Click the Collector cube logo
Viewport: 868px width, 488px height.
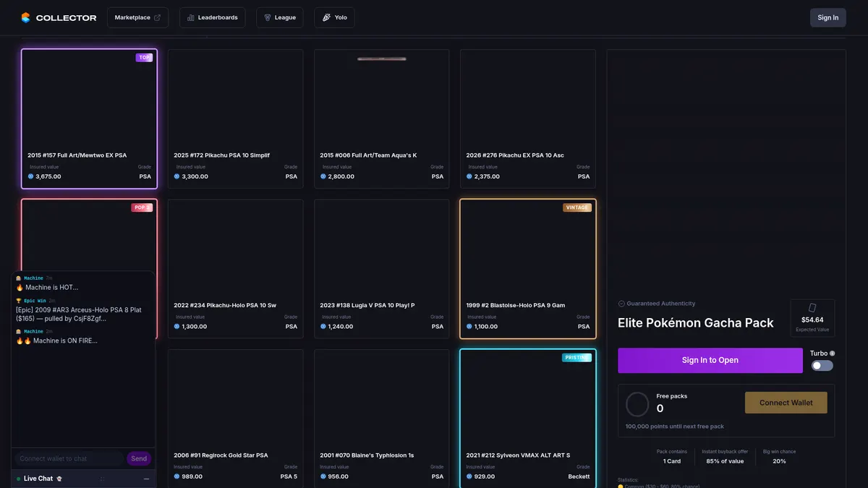tap(26, 17)
